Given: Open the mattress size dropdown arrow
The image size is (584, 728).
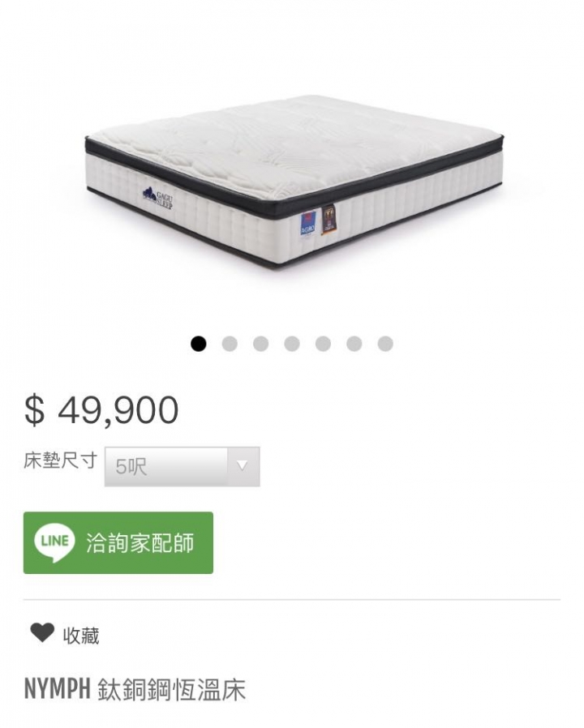Looking at the screenshot, I should pos(243,466).
